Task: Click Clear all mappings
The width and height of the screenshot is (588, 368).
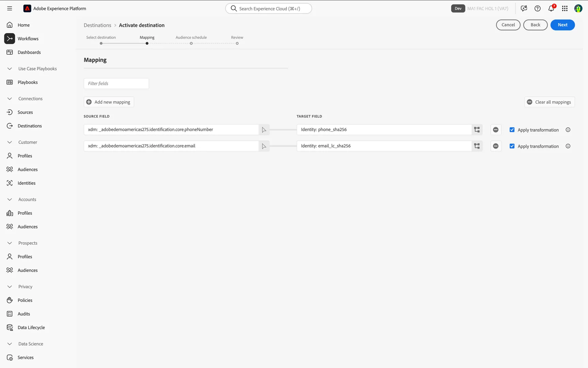Action: point(550,102)
